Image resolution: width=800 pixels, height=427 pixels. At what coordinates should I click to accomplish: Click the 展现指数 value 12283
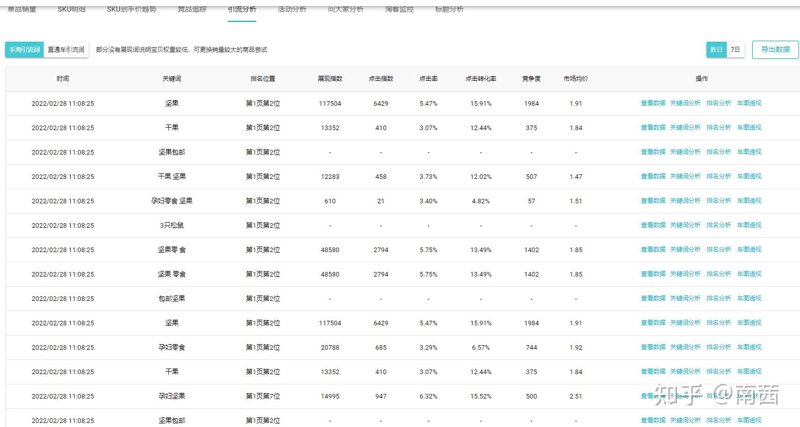(x=330, y=177)
